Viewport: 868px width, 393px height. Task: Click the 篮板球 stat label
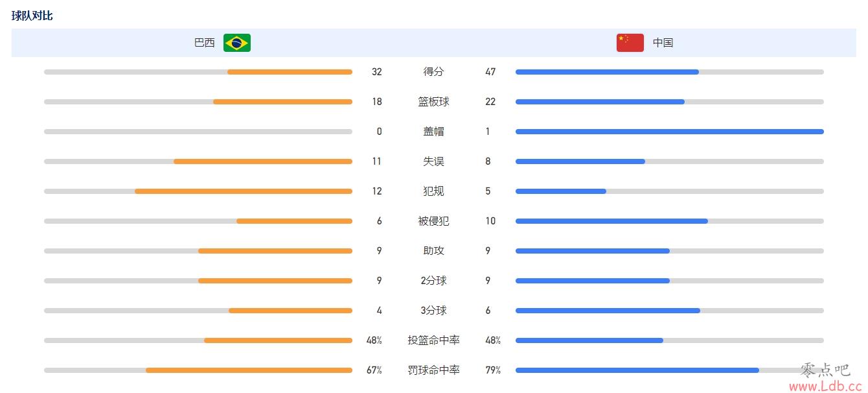tap(433, 102)
